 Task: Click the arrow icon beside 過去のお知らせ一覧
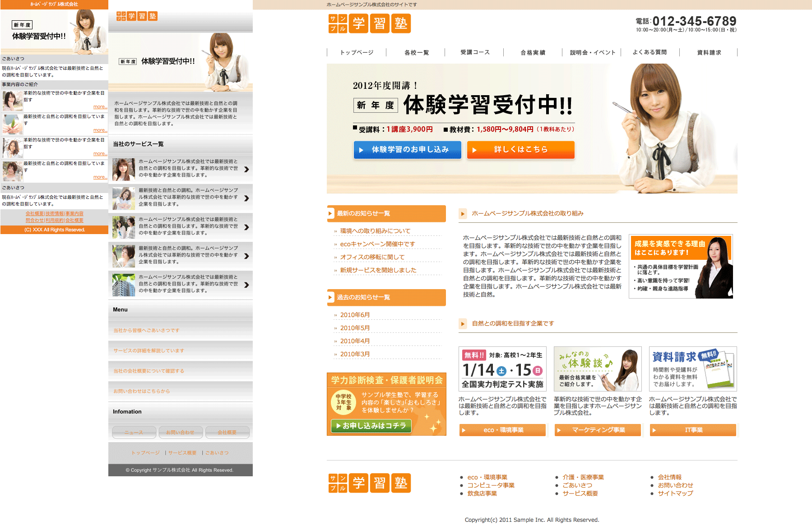click(x=330, y=298)
